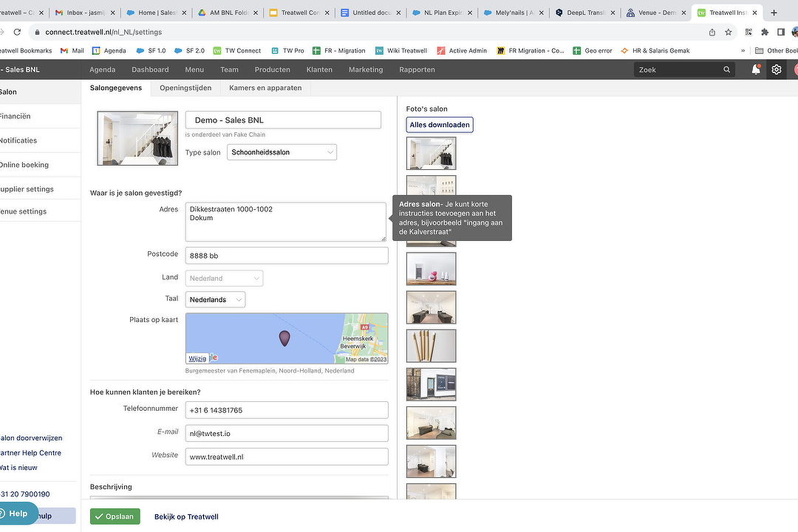
Task: Open the Extensions puzzle-piece menu
Action: click(x=765, y=32)
